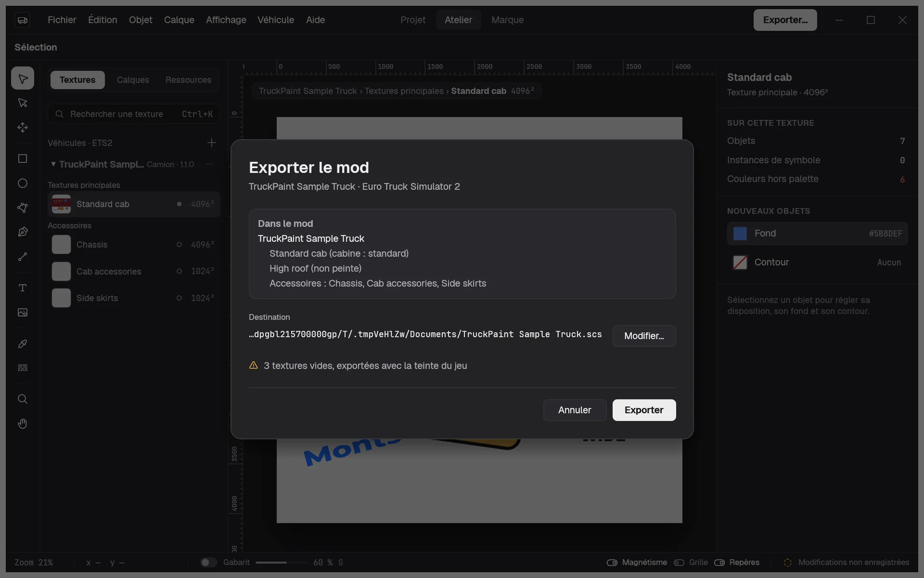Click the Fond hex value #5B8DEF
The image size is (924, 578).
(885, 234)
